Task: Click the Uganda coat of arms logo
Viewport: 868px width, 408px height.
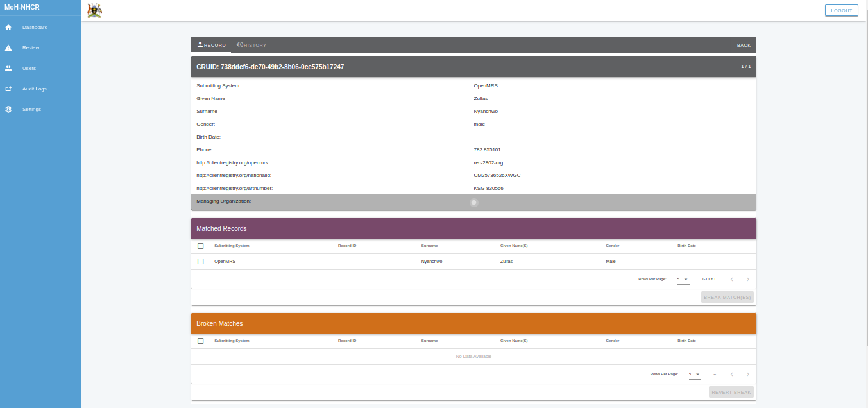Action: (x=94, y=10)
